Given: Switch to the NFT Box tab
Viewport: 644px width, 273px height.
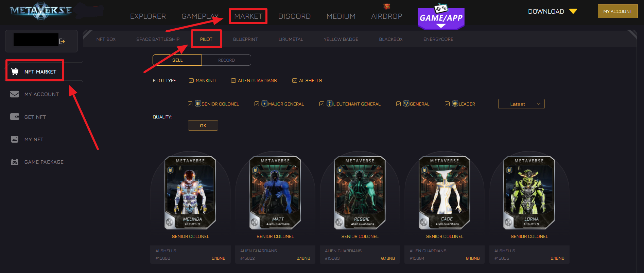Looking at the screenshot, I should pos(106,39).
